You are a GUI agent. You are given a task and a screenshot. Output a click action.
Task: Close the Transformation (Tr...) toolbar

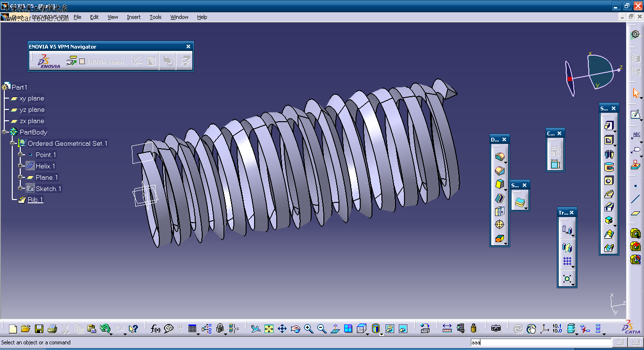571,213
